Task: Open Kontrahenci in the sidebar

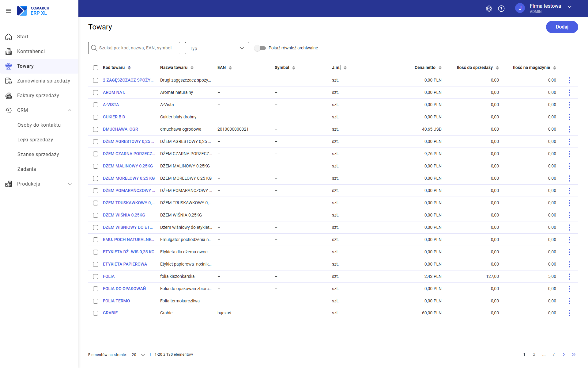Action: coord(31,51)
